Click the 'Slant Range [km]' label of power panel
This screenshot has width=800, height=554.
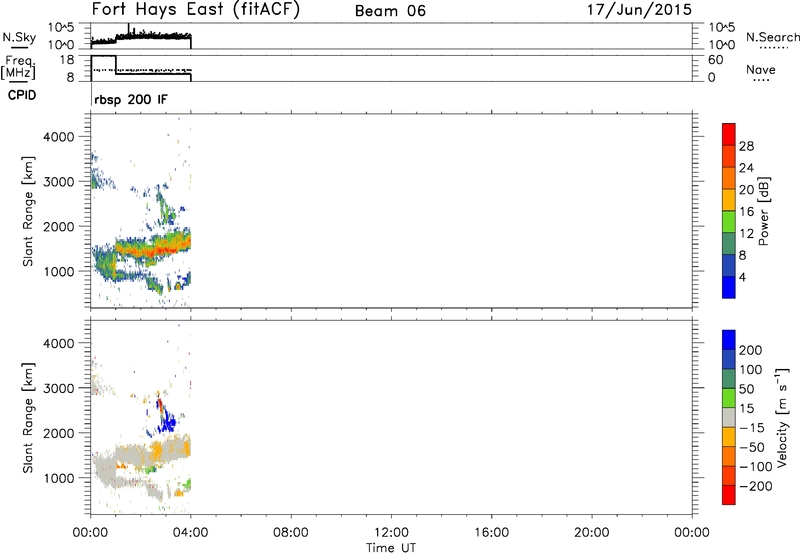(x=28, y=211)
